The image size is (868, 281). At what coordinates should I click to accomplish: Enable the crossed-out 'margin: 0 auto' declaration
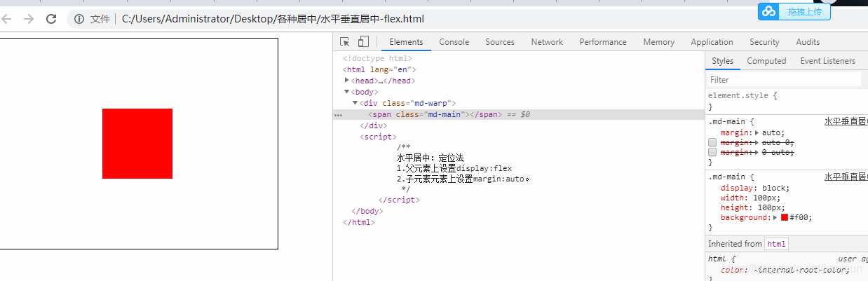point(712,152)
